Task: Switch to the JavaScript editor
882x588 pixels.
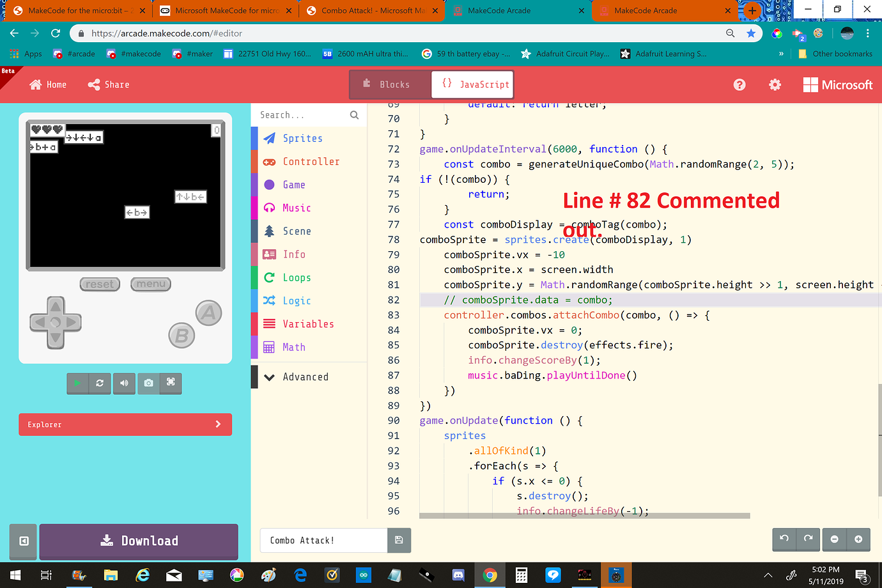Action: coord(472,84)
